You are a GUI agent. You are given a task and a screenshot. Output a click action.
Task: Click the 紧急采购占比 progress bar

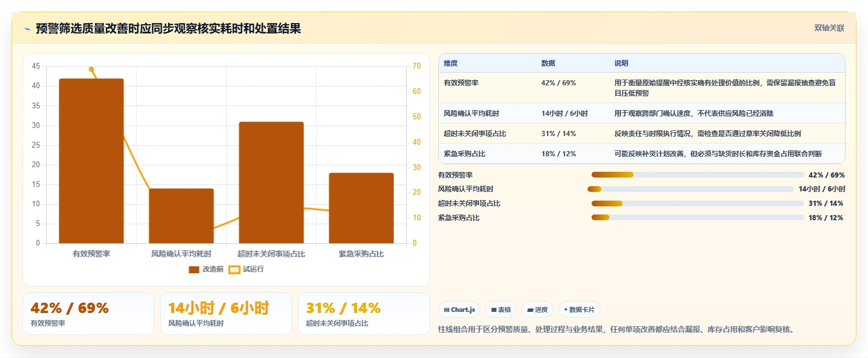point(698,217)
